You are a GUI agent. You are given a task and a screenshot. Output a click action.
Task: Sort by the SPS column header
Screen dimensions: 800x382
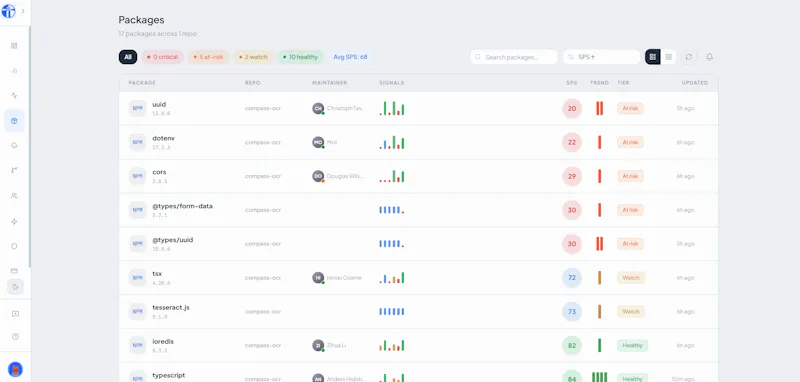pyautogui.click(x=571, y=83)
